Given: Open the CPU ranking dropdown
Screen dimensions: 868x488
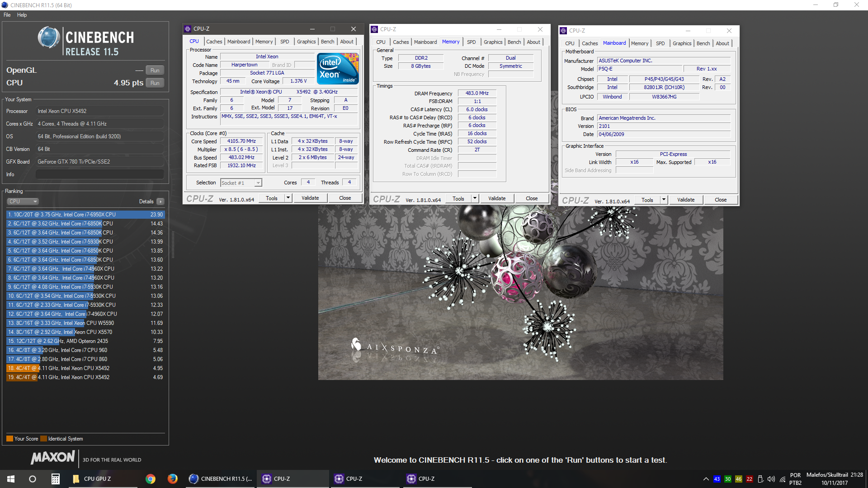Looking at the screenshot, I should (x=23, y=202).
